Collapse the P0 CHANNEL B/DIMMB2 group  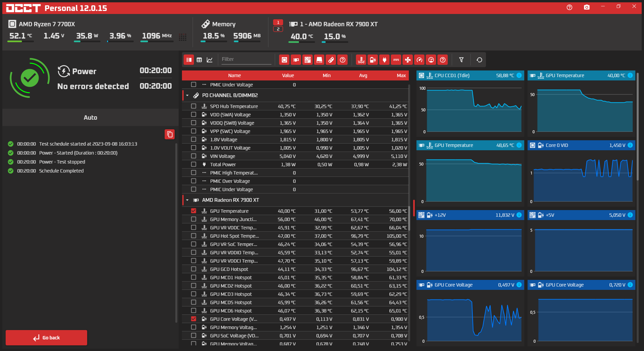pos(187,95)
